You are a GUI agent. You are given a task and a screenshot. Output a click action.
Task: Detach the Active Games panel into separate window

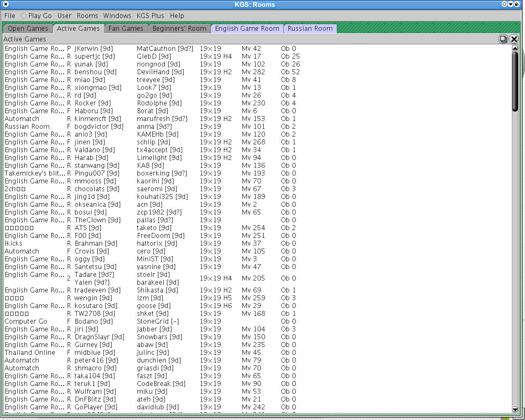(503, 39)
